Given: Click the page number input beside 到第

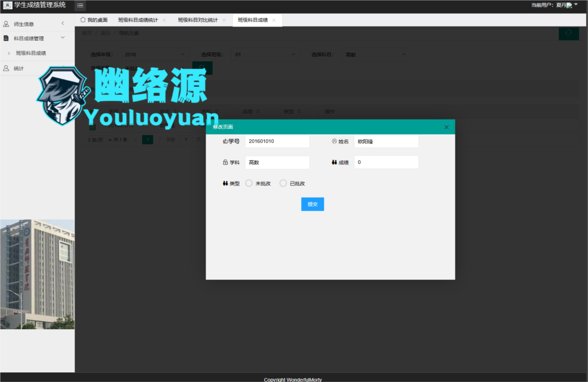Looking at the screenshot, I should tap(185, 140).
